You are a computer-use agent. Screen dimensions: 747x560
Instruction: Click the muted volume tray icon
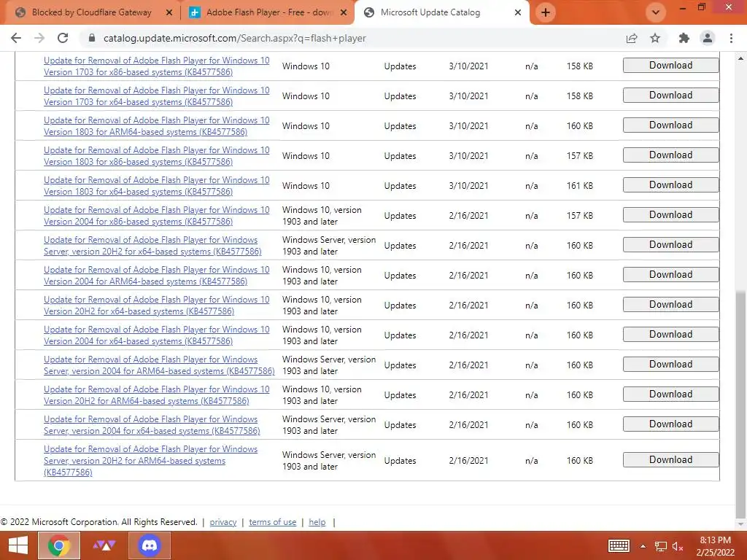click(677, 546)
